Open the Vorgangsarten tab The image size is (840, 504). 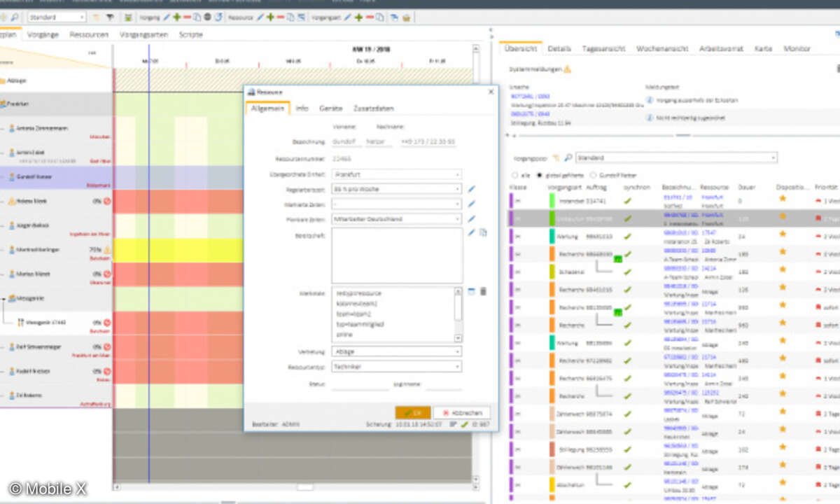[144, 34]
